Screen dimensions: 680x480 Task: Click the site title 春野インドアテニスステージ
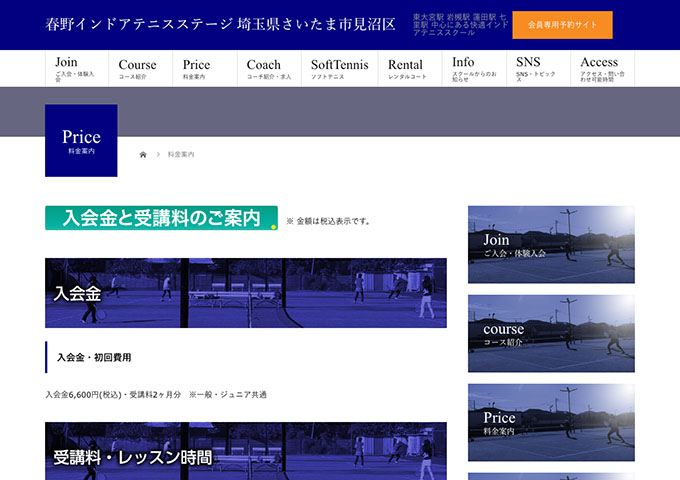(x=220, y=24)
